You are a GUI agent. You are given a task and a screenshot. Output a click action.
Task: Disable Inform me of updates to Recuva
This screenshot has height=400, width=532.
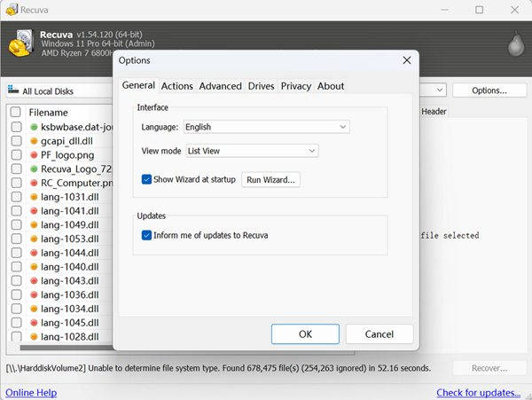(x=147, y=235)
